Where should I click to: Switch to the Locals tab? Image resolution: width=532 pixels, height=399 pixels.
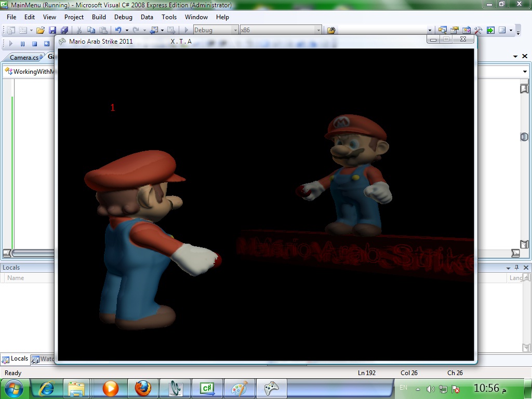tap(15, 358)
